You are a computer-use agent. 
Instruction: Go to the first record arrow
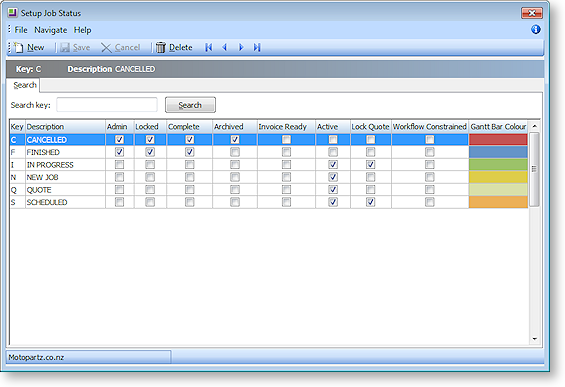tap(209, 48)
